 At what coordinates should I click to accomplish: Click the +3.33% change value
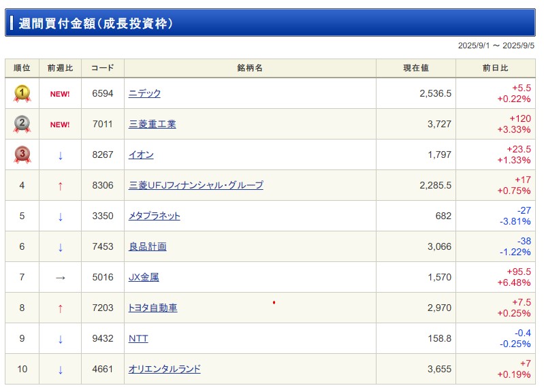514,130
